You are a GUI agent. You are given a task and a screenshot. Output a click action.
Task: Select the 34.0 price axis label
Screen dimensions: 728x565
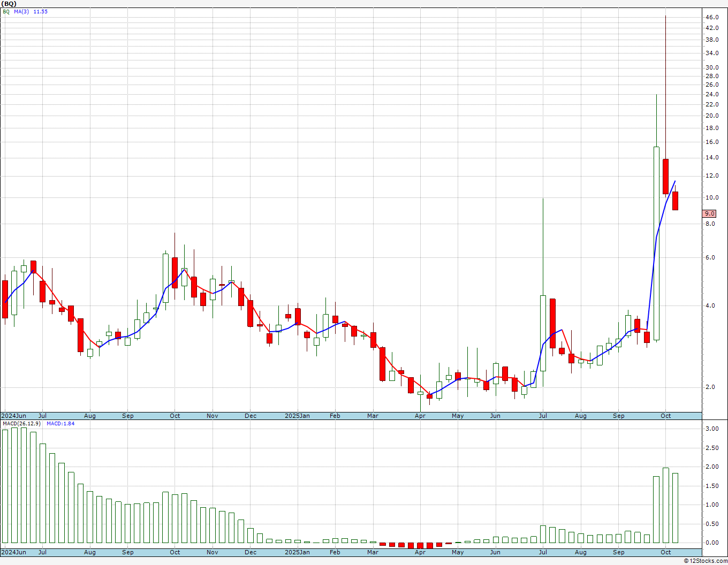(x=712, y=54)
